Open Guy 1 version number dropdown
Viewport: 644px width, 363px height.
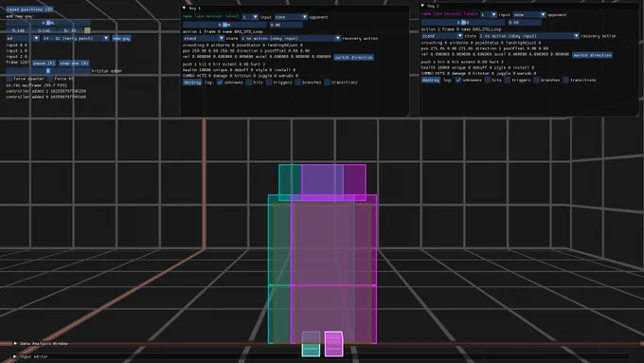250,17
